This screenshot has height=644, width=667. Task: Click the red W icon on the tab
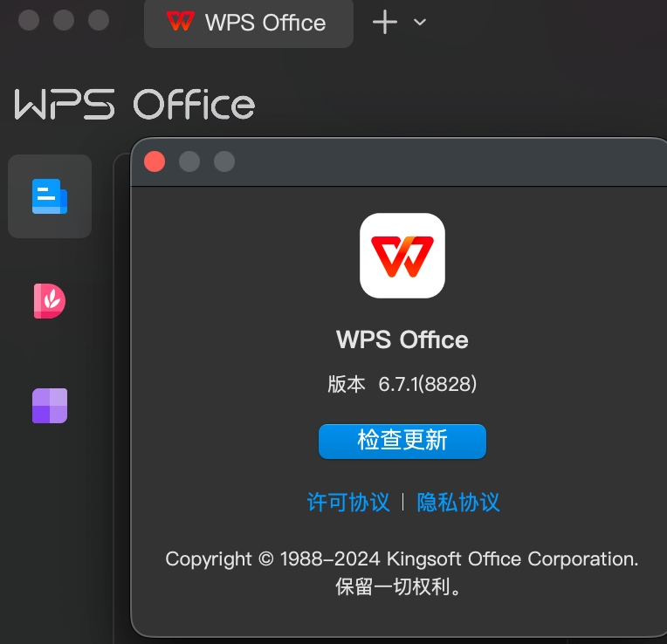click(181, 22)
